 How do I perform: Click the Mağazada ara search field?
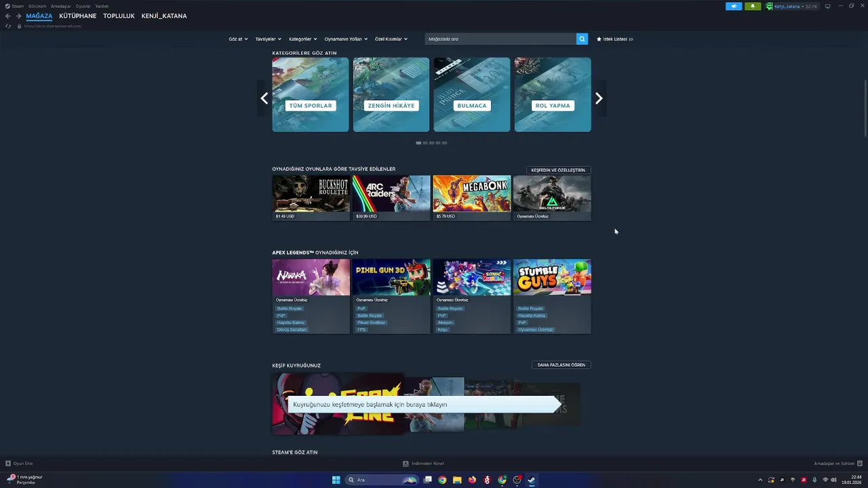tap(500, 39)
